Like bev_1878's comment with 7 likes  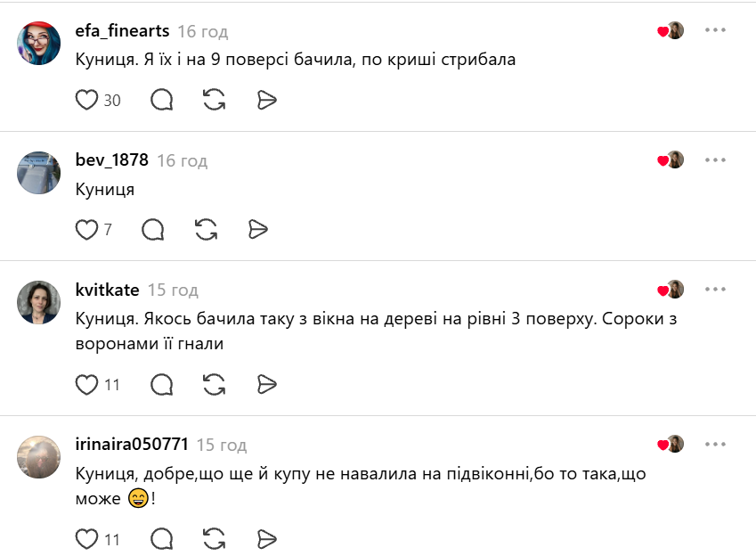tap(86, 229)
